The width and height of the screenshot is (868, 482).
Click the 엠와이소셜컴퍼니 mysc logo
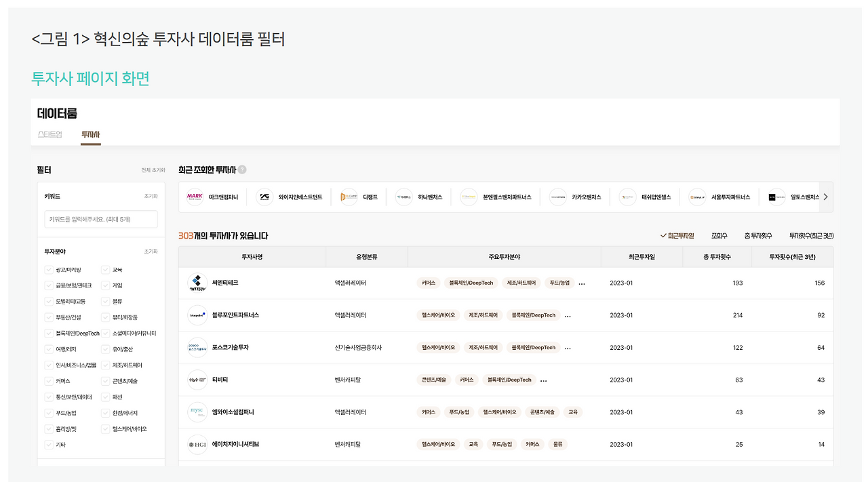197,412
